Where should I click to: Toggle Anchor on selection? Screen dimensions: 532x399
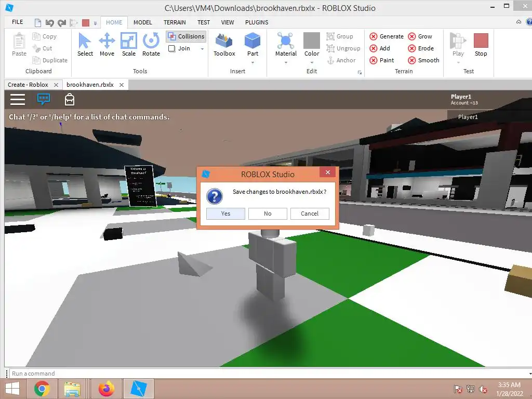341,60
